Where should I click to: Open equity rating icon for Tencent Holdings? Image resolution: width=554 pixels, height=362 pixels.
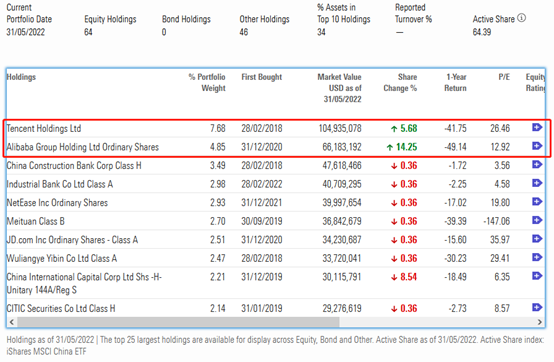pos(537,127)
